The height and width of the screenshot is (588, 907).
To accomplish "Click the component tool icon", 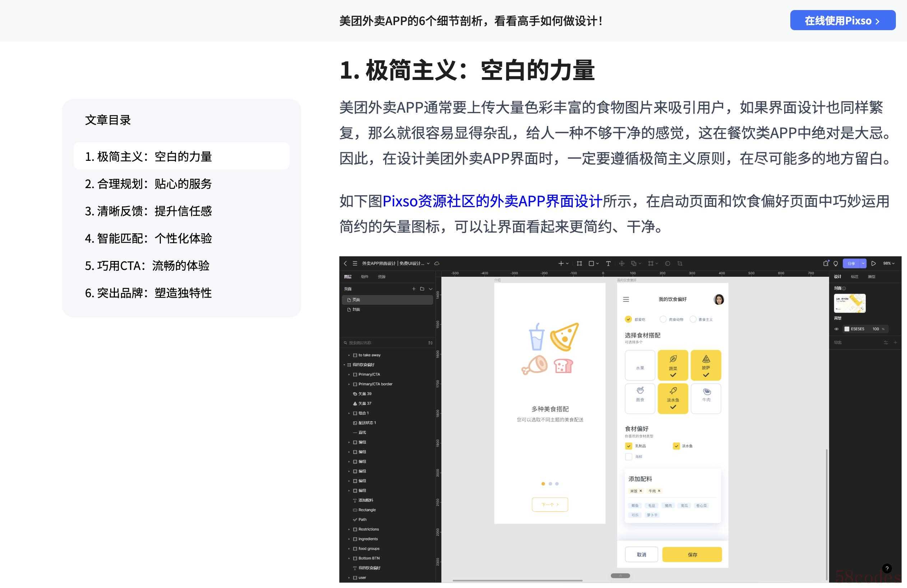I will click(622, 263).
